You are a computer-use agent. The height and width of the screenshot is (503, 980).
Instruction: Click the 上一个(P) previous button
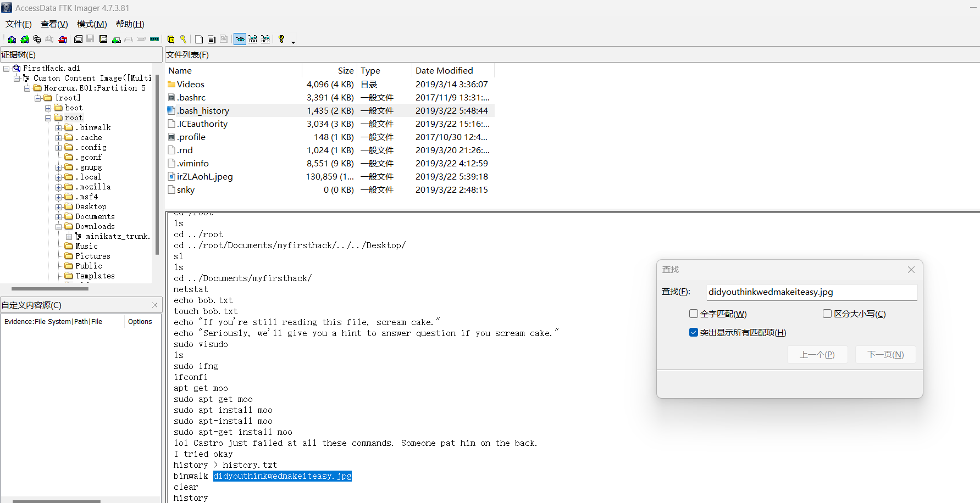(x=817, y=355)
